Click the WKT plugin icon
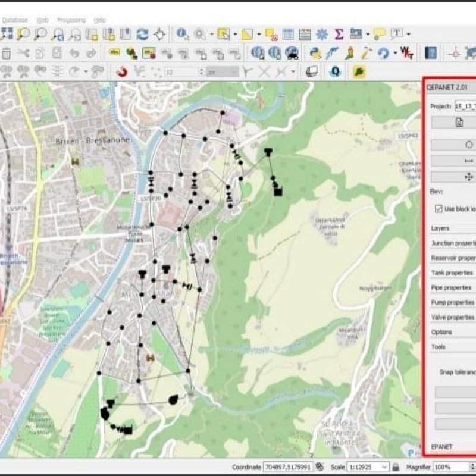 (407, 53)
